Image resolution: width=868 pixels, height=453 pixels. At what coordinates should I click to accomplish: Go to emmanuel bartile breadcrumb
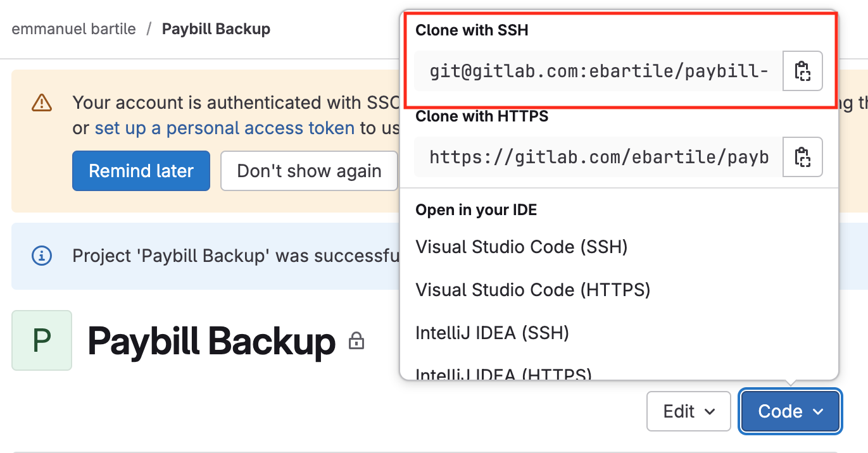(x=73, y=29)
